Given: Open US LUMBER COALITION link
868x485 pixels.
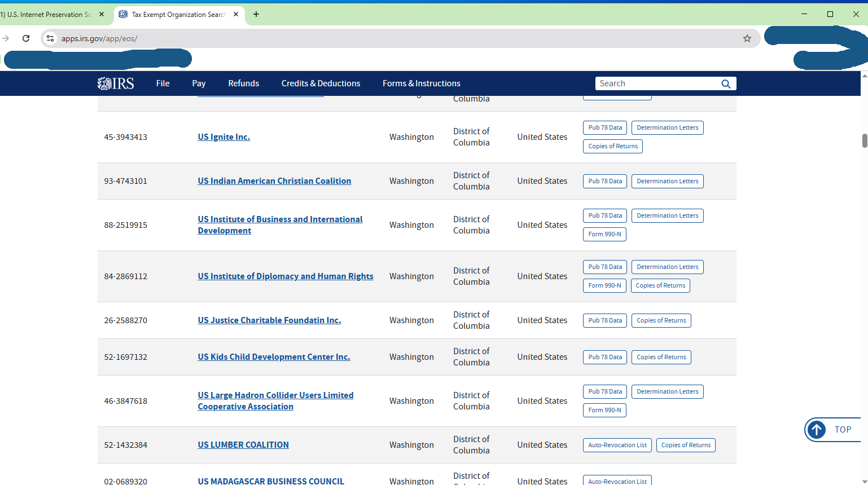Looking at the screenshot, I should 243,445.
